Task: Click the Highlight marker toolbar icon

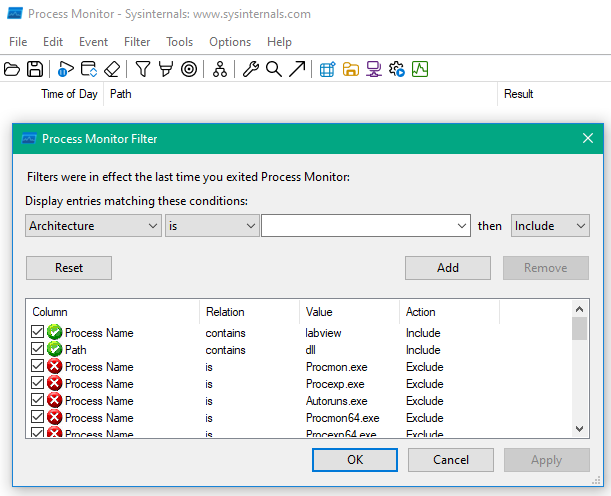Action: click(166, 69)
